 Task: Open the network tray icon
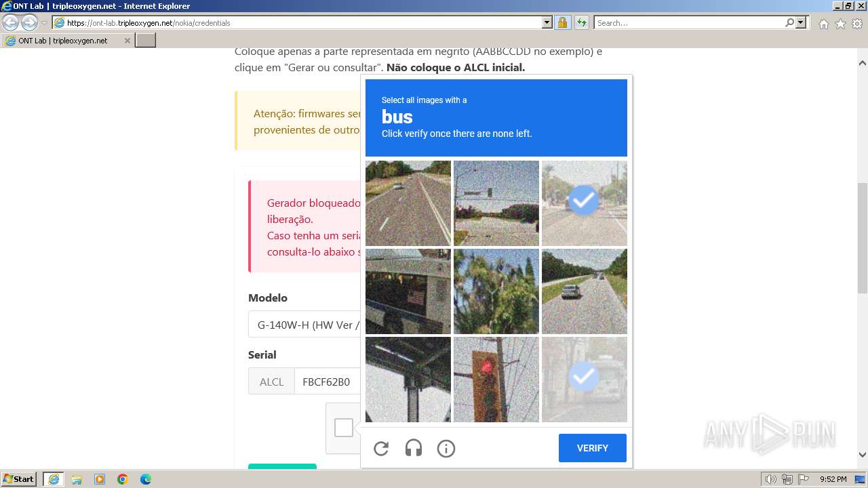pyautogui.click(x=787, y=479)
